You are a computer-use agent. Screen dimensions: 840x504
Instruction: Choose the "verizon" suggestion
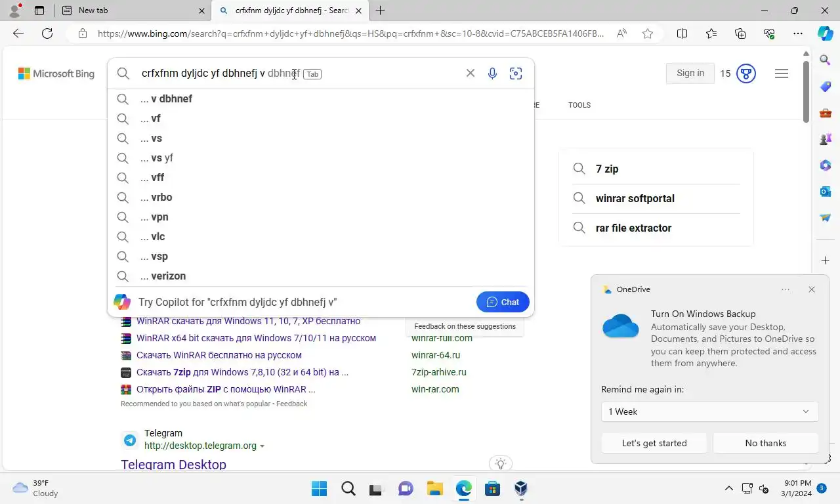click(320, 276)
